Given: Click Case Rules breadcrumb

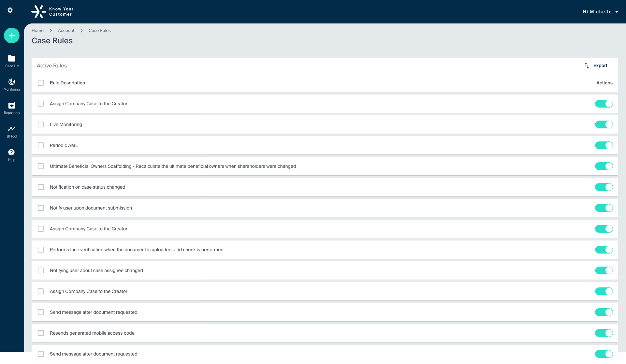Looking at the screenshot, I should click(x=100, y=30).
